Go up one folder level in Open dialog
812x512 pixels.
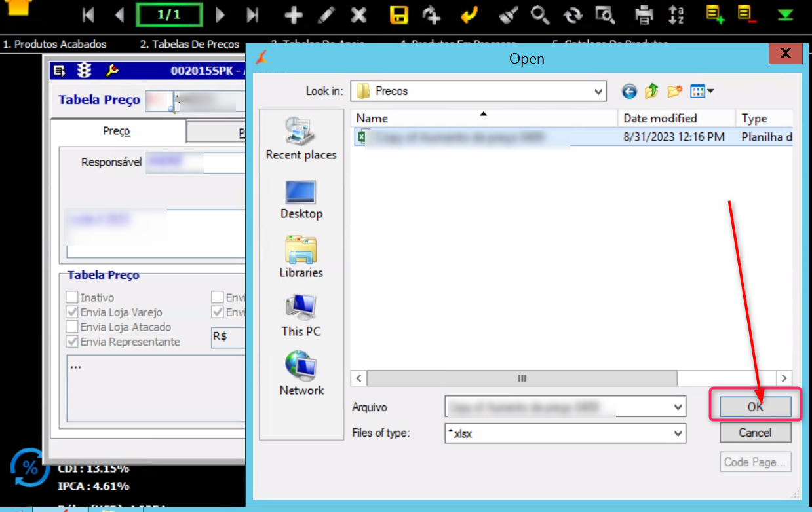click(x=651, y=92)
